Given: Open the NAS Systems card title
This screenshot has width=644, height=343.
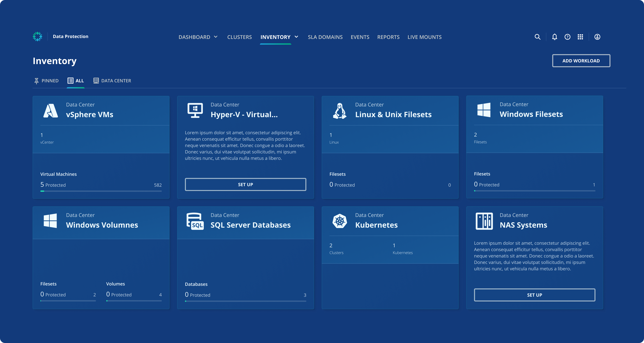Looking at the screenshot, I should (x=523, y=225).
